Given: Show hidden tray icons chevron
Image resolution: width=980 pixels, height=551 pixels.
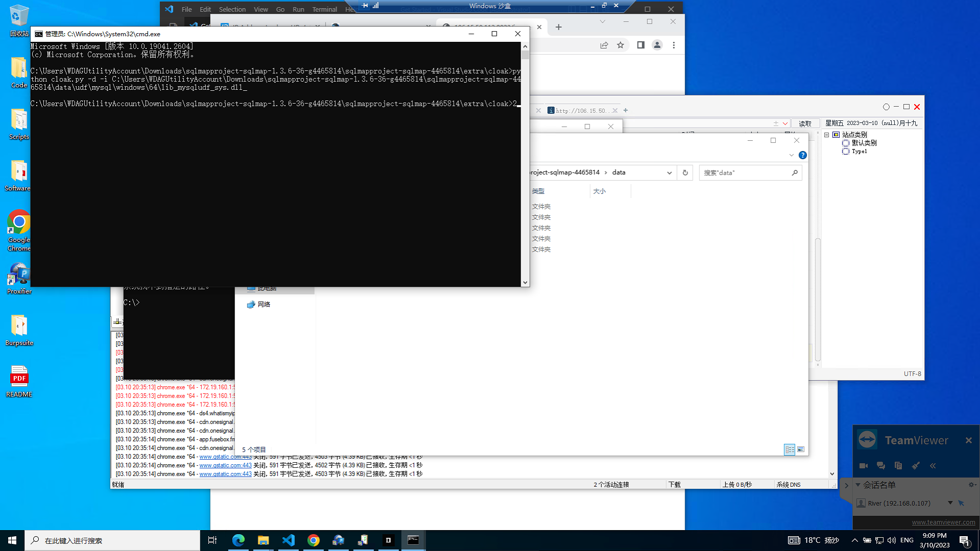Looking at the screenshot, I should (x=854, y=540).
